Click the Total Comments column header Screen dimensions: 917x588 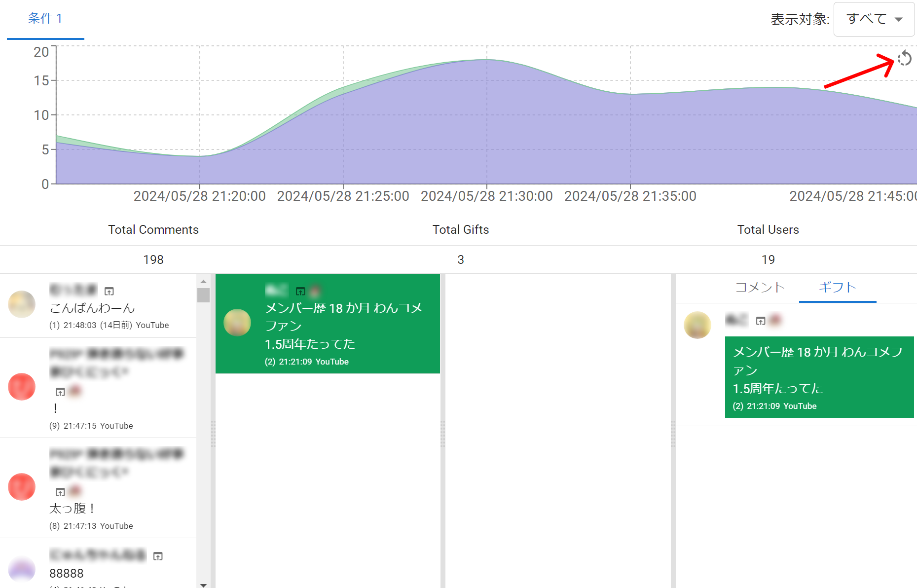point(153,229)
